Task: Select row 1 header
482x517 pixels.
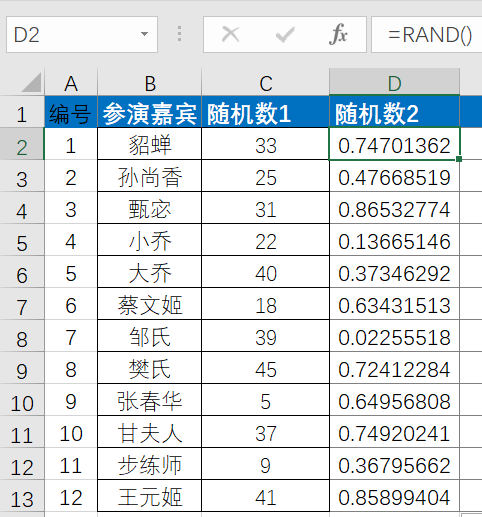Action: [22, 112]
